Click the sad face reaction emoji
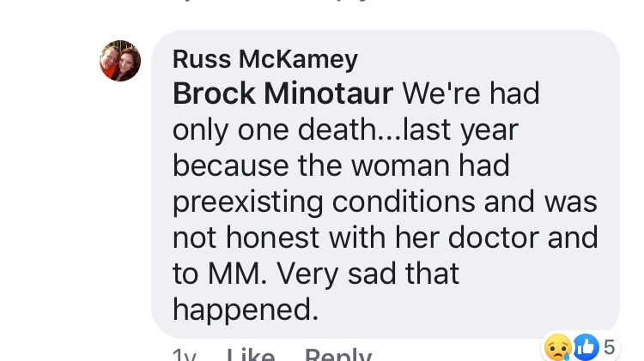Screen dimensions: 644x361 [559, 347]
